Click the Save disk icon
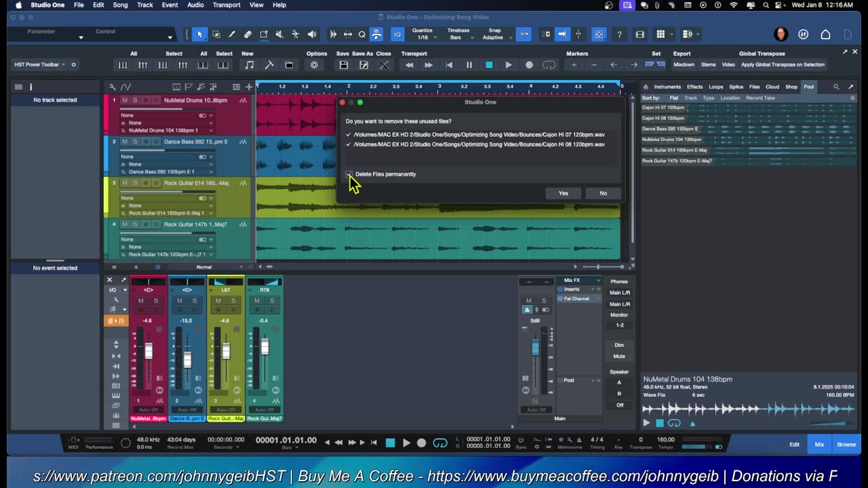This screenshot has height=488, width=868. (343, 65)
